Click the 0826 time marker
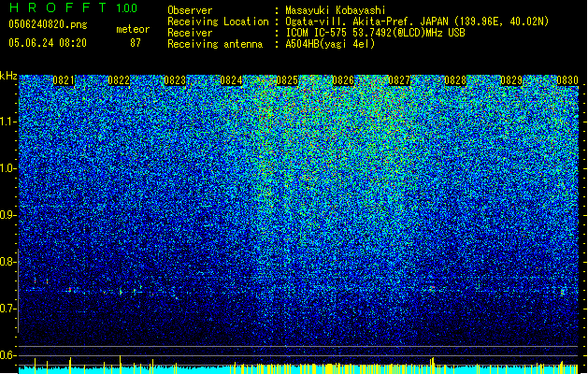This screenshot has height=374, width=588. tap(343, 80)
